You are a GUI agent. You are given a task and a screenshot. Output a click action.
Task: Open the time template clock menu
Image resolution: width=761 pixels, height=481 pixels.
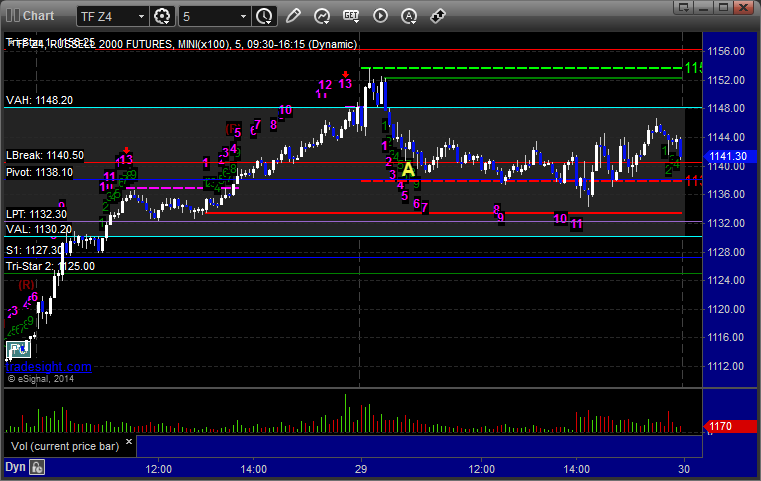pos(265,17)
